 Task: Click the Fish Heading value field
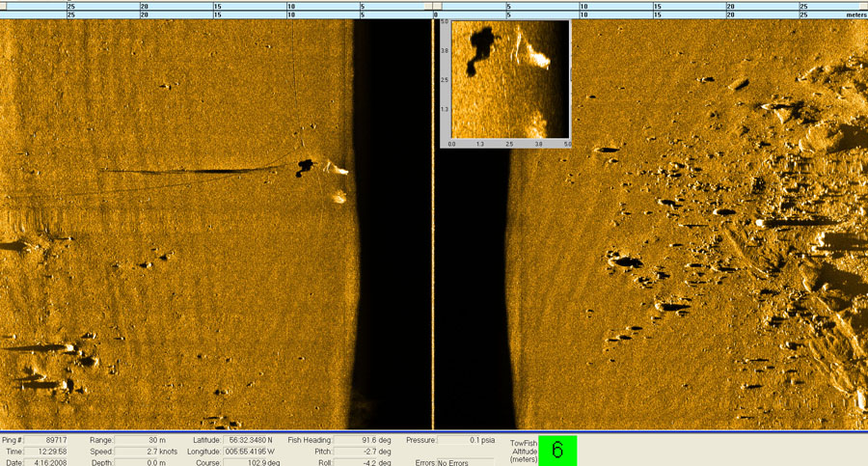[x=364, y=440]
